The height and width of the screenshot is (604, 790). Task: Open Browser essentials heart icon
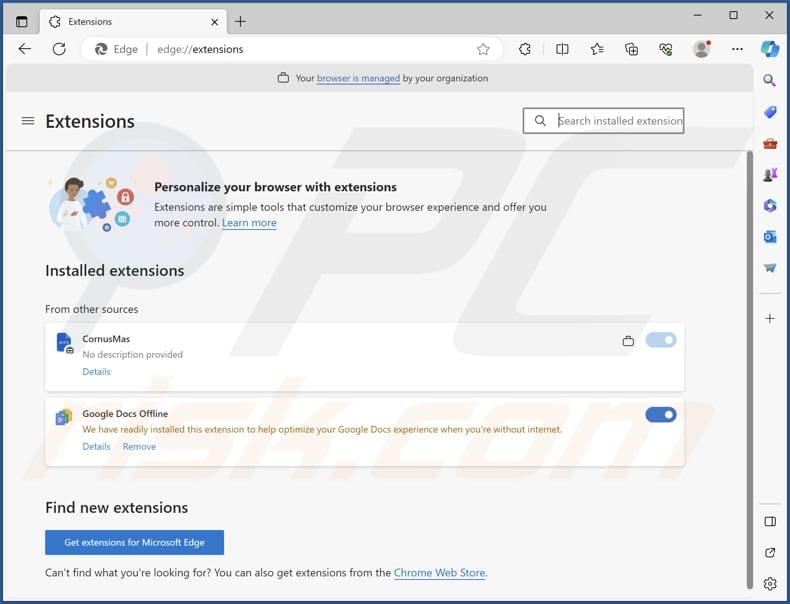666,49
